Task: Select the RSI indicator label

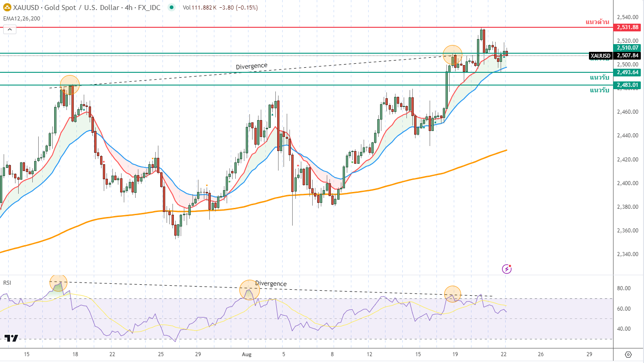Action: [7, 282]
